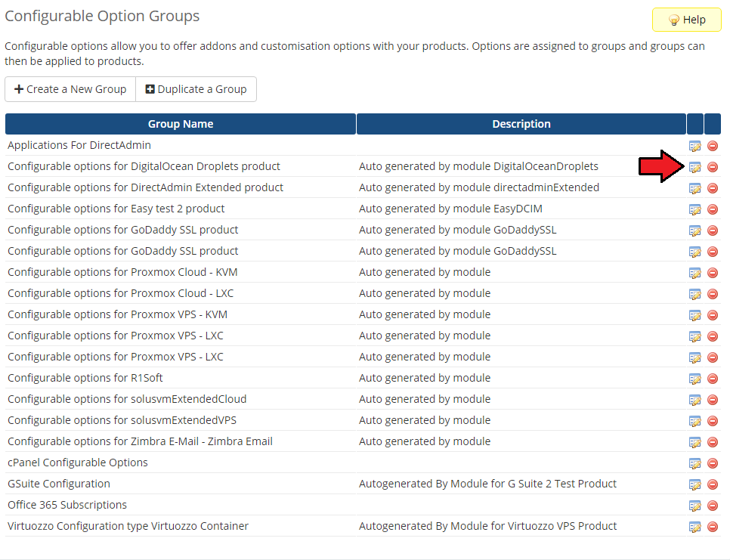
Task: Delete the solusvmExtendedCloud group
Action: point(713,400)
